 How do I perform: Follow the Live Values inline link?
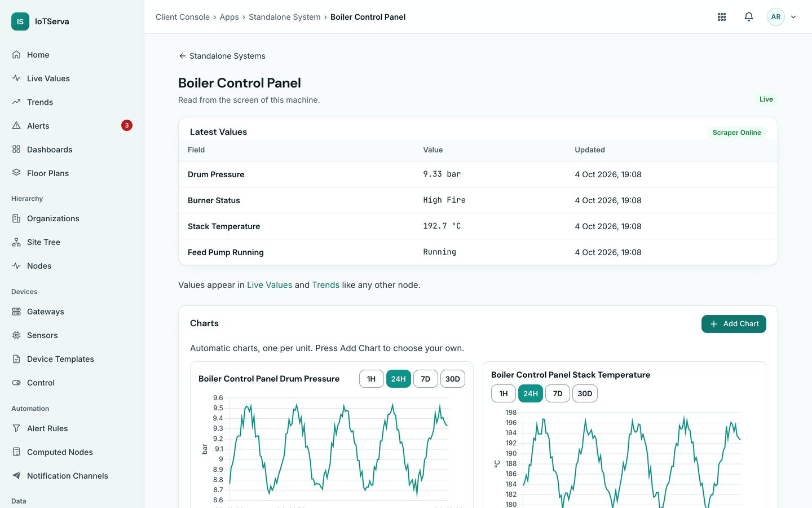(x=270, y=285)
